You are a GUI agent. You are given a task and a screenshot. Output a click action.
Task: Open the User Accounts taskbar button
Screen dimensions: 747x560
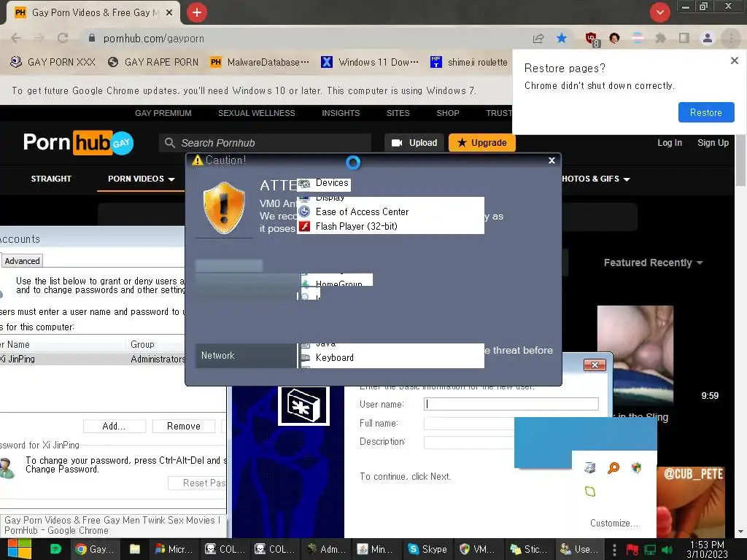579,549
